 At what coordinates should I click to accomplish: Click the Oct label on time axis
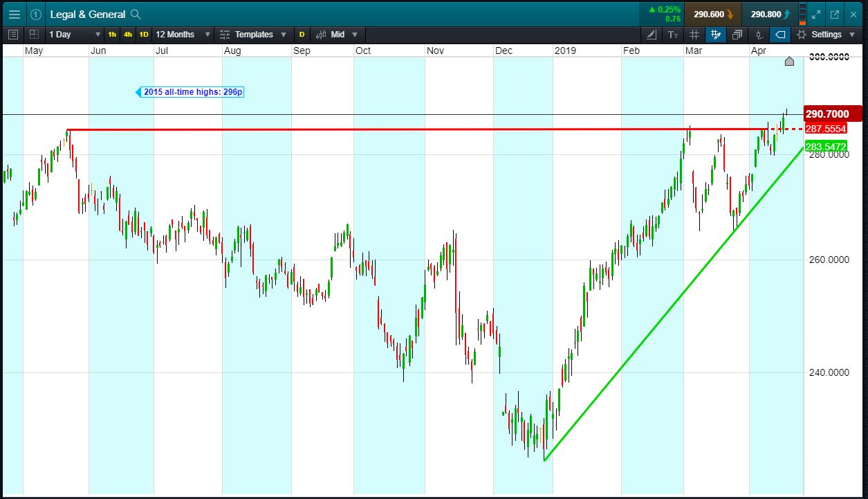click(363, 51)
